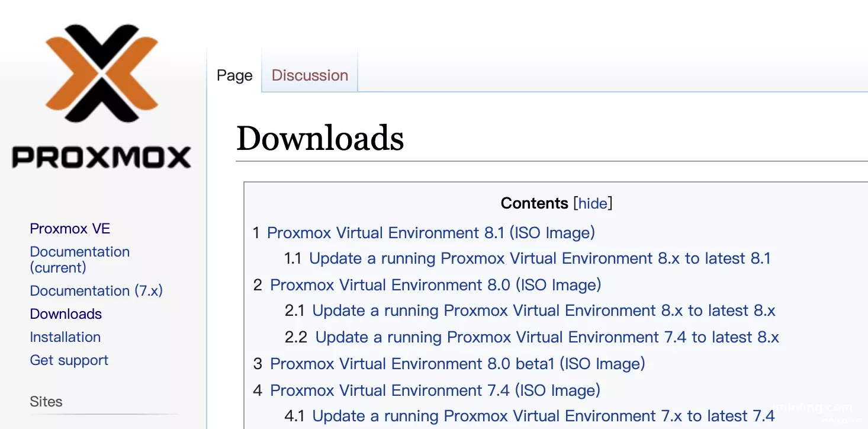Click the Proxmox logo image
This screenshot has height=429, width=868.
(x=102, y=97)
